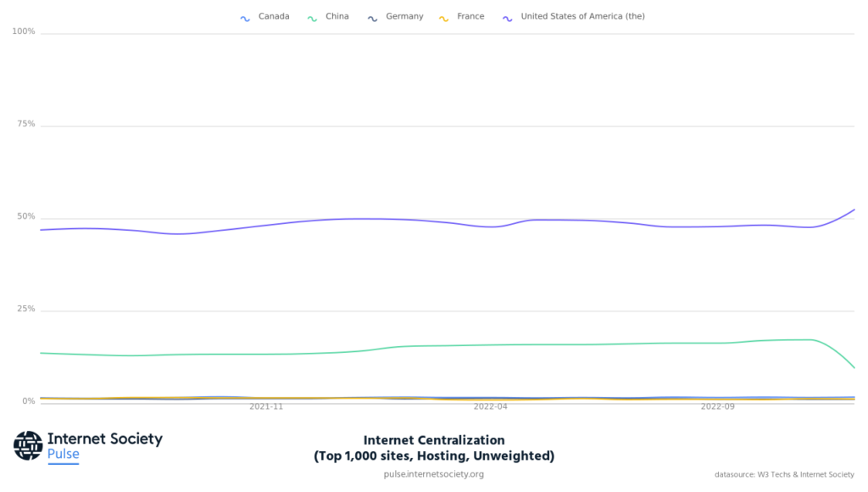Click the France legend line icon
The width and height of the screenshot is (868, 492).
pos(444,17)
